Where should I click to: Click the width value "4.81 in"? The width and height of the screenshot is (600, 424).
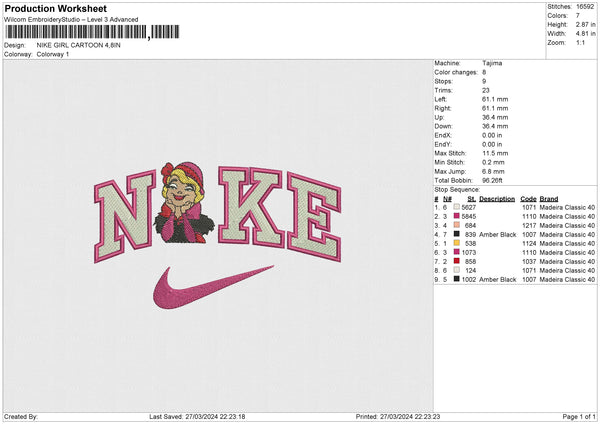pyautogui.click(x=585, y=34)
